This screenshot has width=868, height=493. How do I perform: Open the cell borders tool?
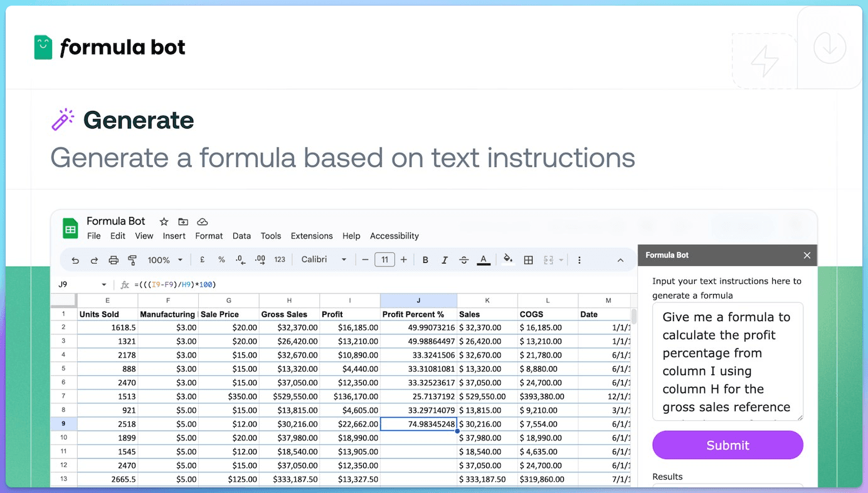(529, 260)
